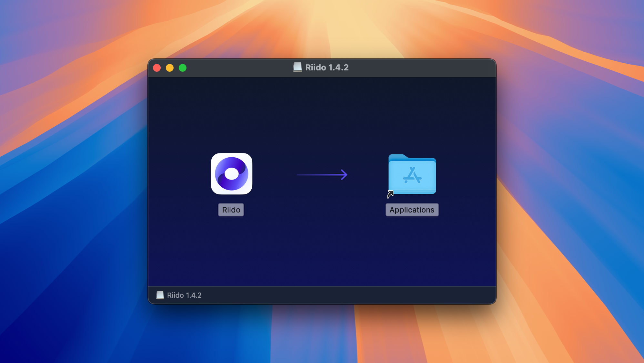Screen dimensions: 644x363
Task: Click the disk icon in the bottom path bar
Action: click(160, 295)
